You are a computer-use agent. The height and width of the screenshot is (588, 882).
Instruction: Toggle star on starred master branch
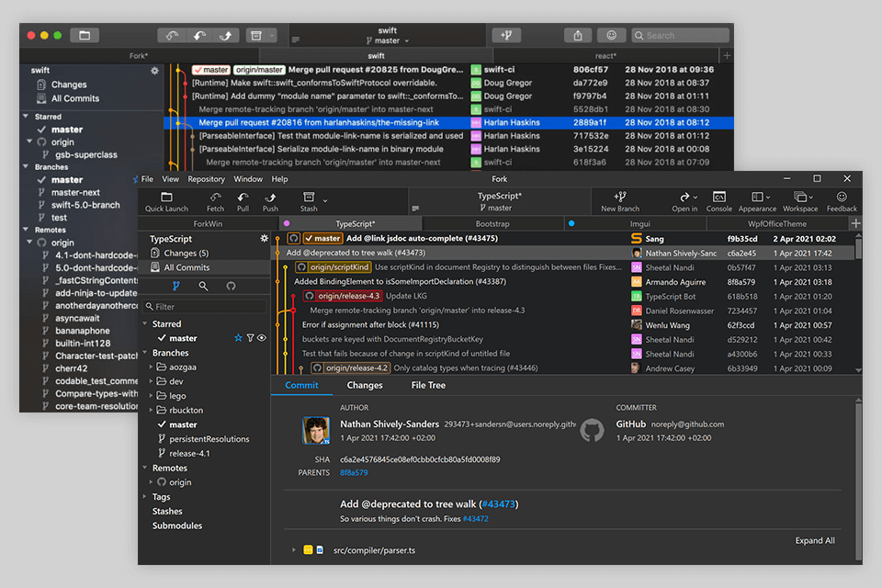[238, 338]
